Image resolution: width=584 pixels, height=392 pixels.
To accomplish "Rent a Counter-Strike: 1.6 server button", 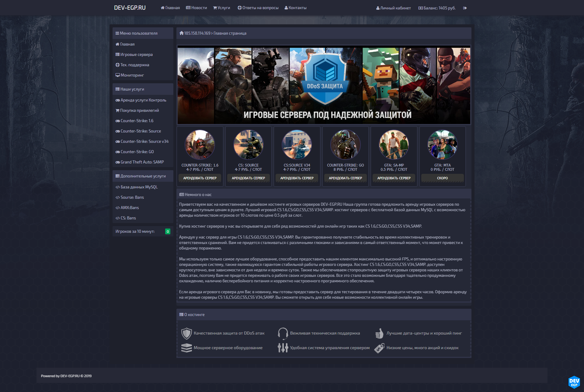I will 200,178.
